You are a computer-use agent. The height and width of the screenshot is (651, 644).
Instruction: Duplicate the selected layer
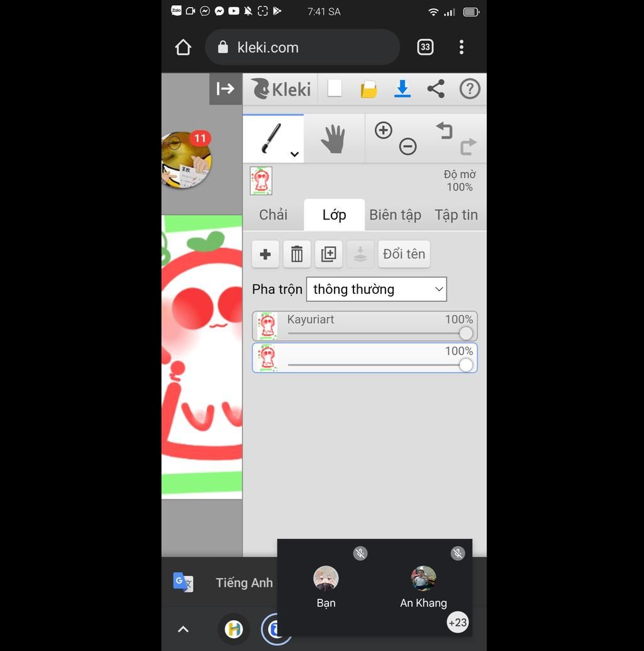[x=328, y=254]
